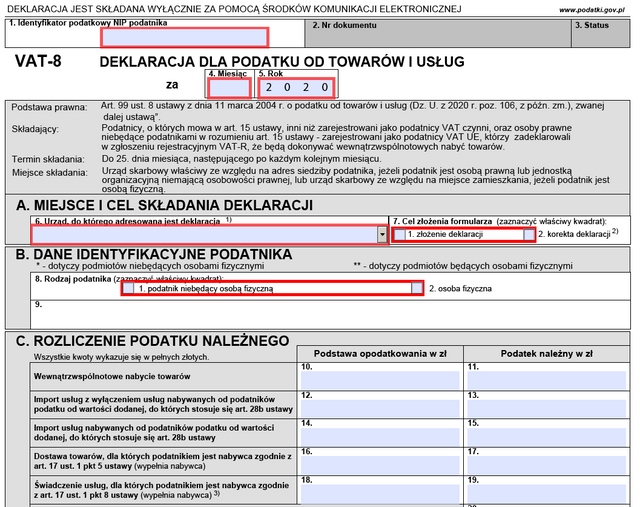Click the 'C. ROZLICZENIE PODATKU NALEŻNEGO' heading
Image resolution: width=640 pixels, height=507 pixels.
[x=153, y=341]
